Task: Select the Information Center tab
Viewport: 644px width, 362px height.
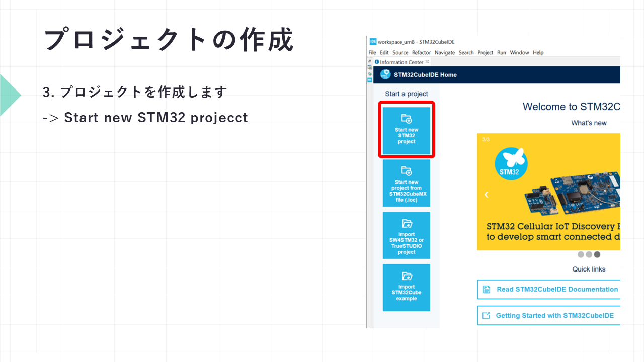Action: [x=401, y=62]
